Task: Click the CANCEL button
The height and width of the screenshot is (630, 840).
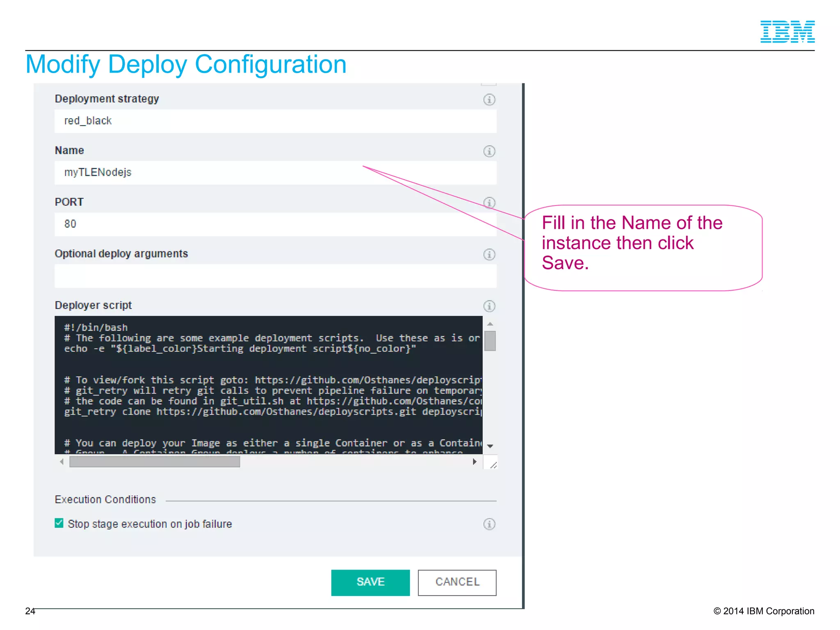Action: coord(457,582)
